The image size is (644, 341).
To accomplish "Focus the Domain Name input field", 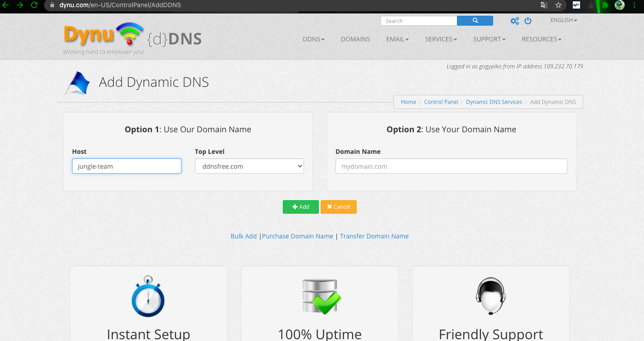I will [451, 166].
